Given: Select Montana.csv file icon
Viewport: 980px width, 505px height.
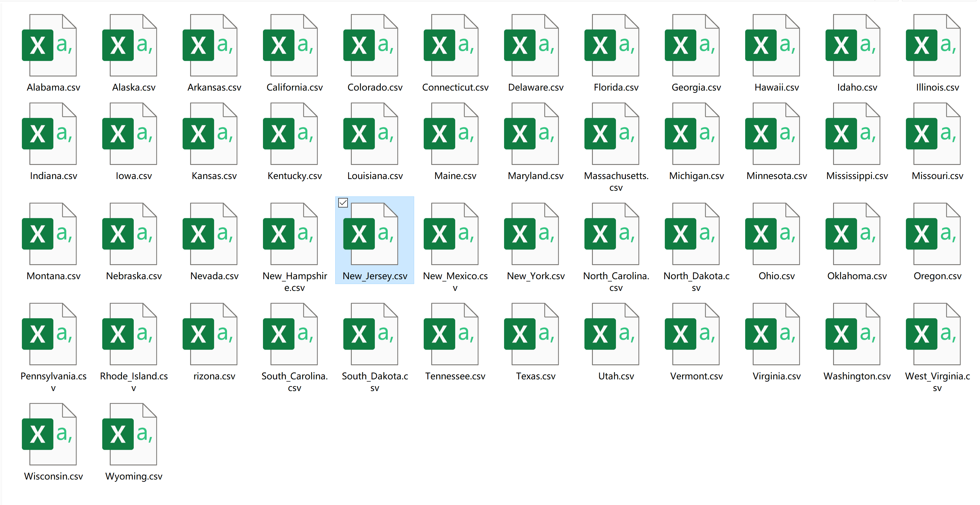Looking at the screenshot, I should click(x=49, y=234).
